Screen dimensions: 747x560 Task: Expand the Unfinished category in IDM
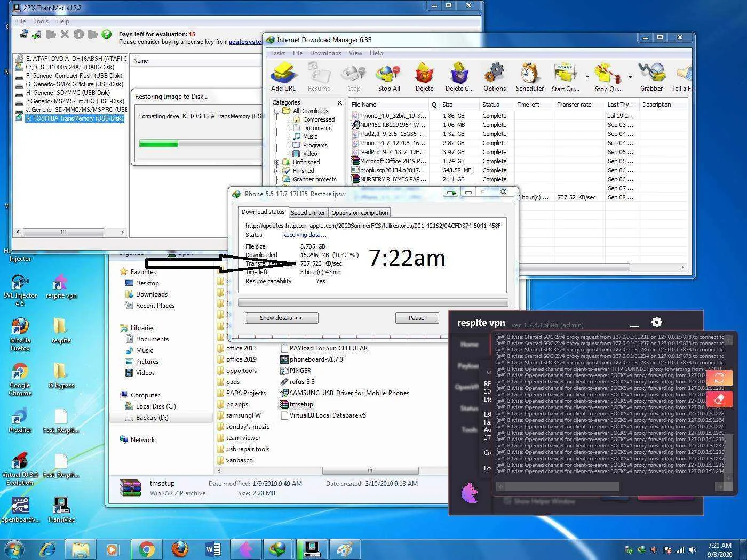(277, 162)
